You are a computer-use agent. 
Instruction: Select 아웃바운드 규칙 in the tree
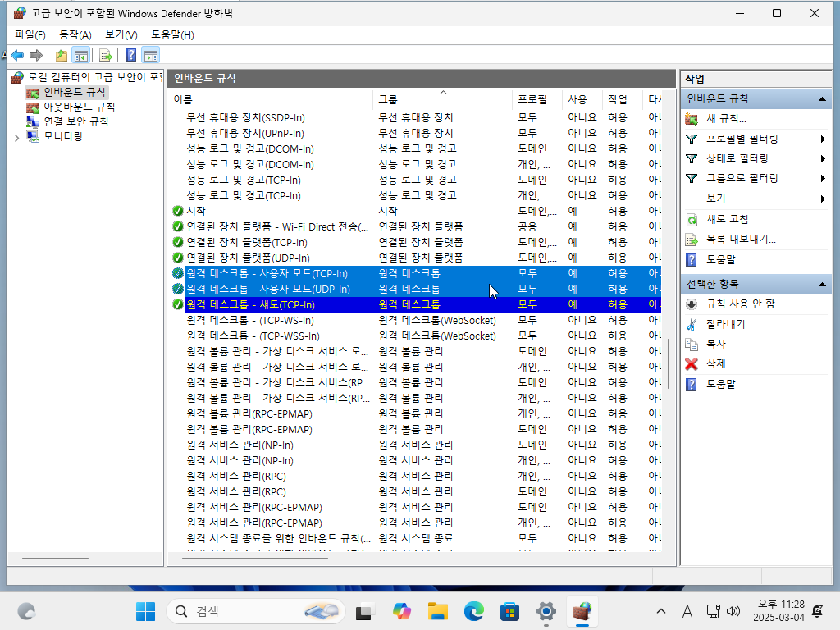click(x=80, y=107)
